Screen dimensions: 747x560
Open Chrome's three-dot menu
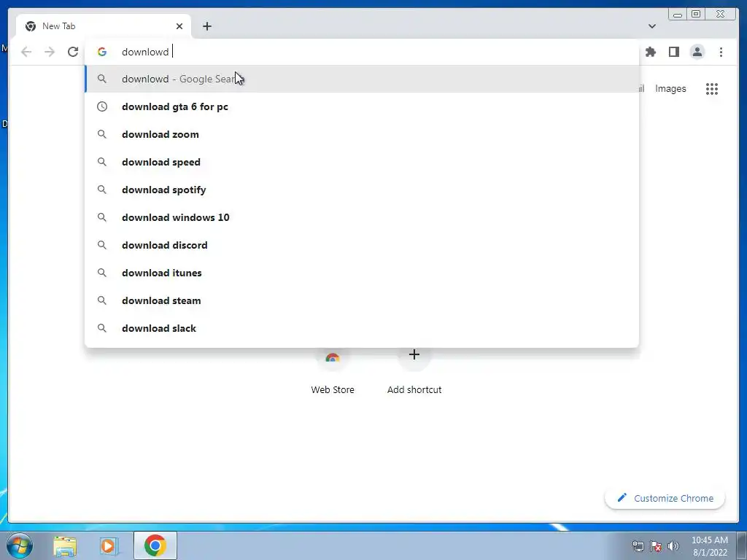tap(721, 52)
